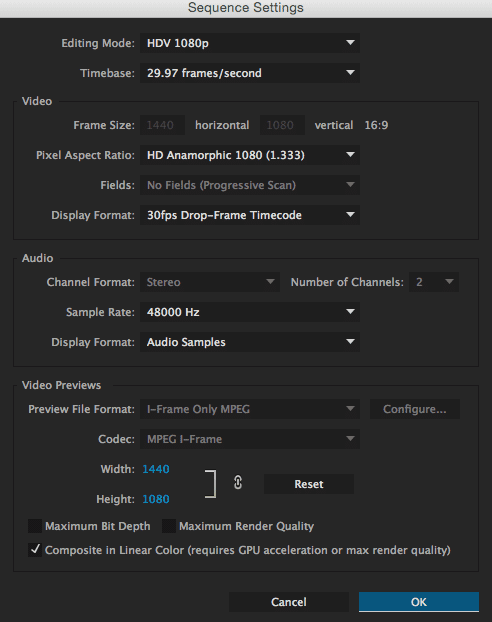
Task: Open the Timebase dropdown
Action: (x=250, y=73)
